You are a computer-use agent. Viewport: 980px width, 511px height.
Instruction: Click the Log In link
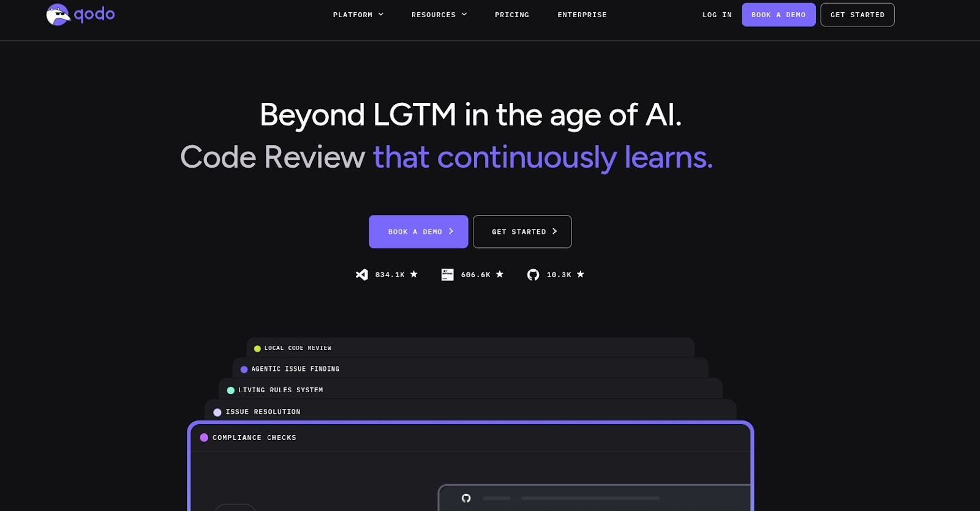[717, 15]
